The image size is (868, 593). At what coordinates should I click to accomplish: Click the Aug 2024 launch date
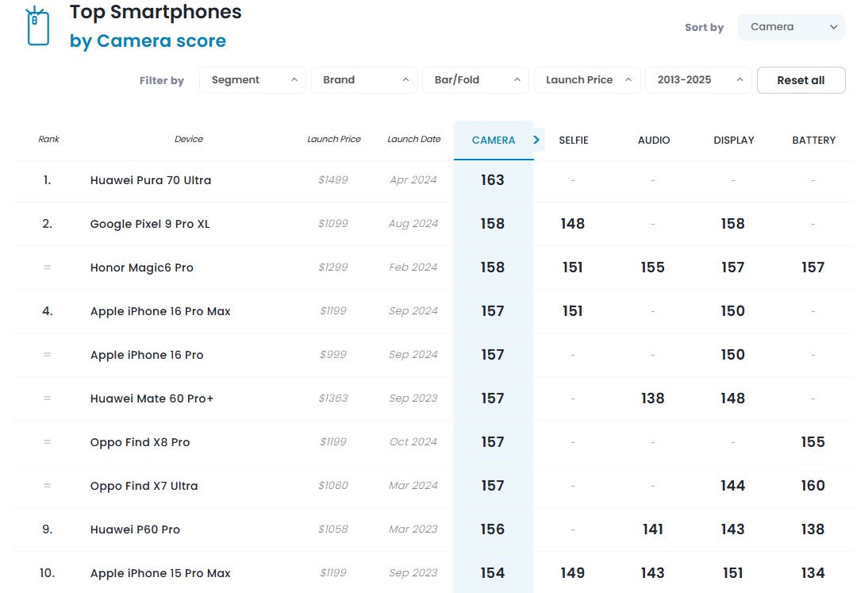pyautogui.click(x=413, y=224)
